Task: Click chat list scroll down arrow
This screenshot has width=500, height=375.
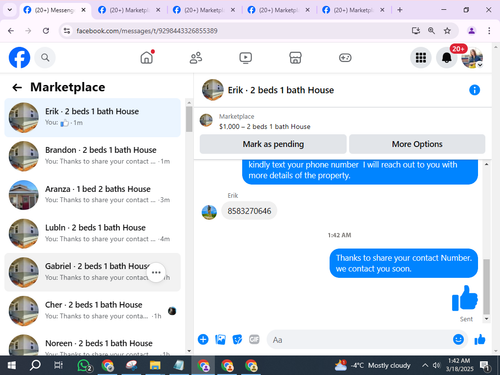Action: [x=189, y=351]
